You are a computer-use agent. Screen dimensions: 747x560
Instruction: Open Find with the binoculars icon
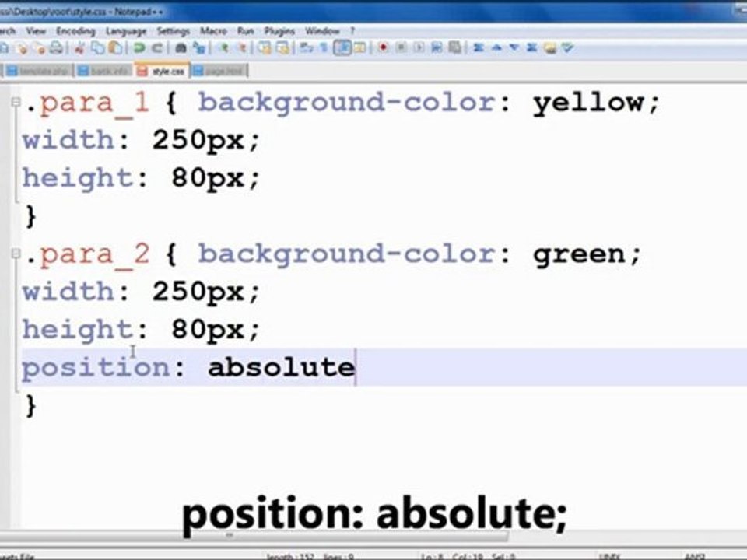(x=181, y=47)
